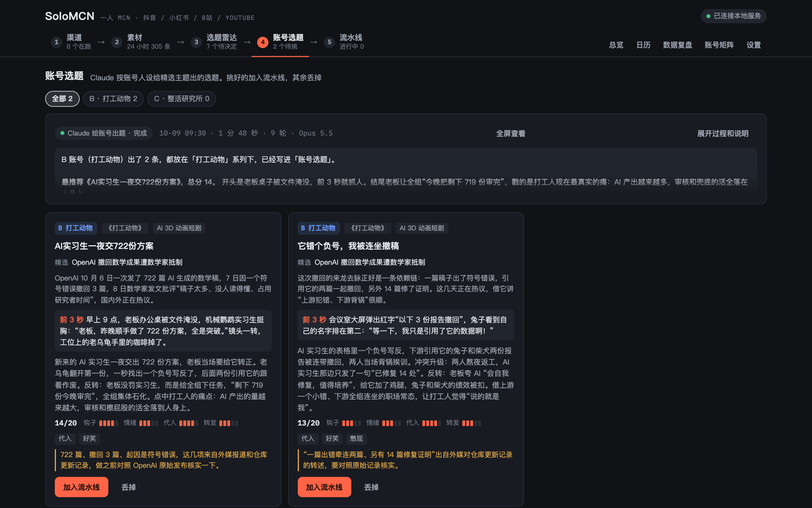Click the 已连接本地服务 status badge
The image size is (812, 508).
(x=733, y=16)
